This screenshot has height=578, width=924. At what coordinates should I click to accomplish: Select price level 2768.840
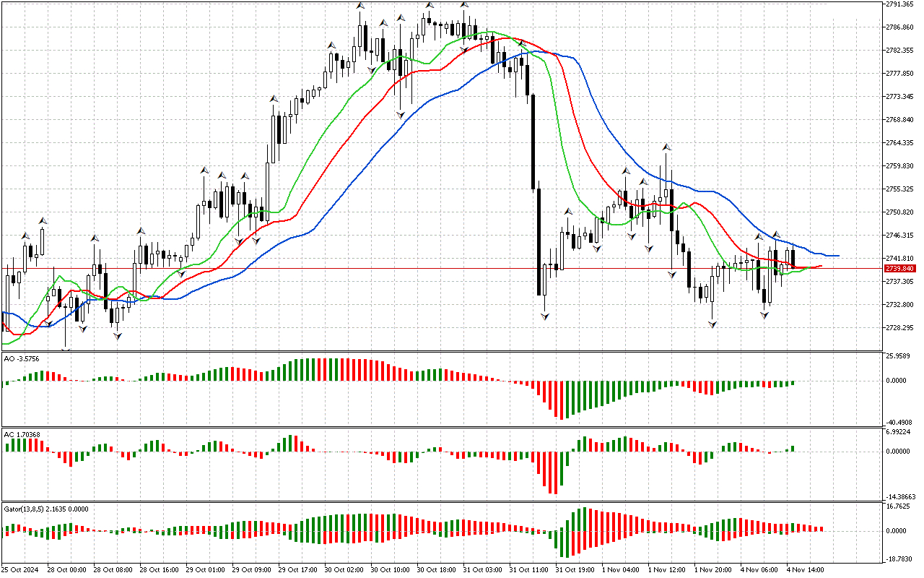pos(899,120)
